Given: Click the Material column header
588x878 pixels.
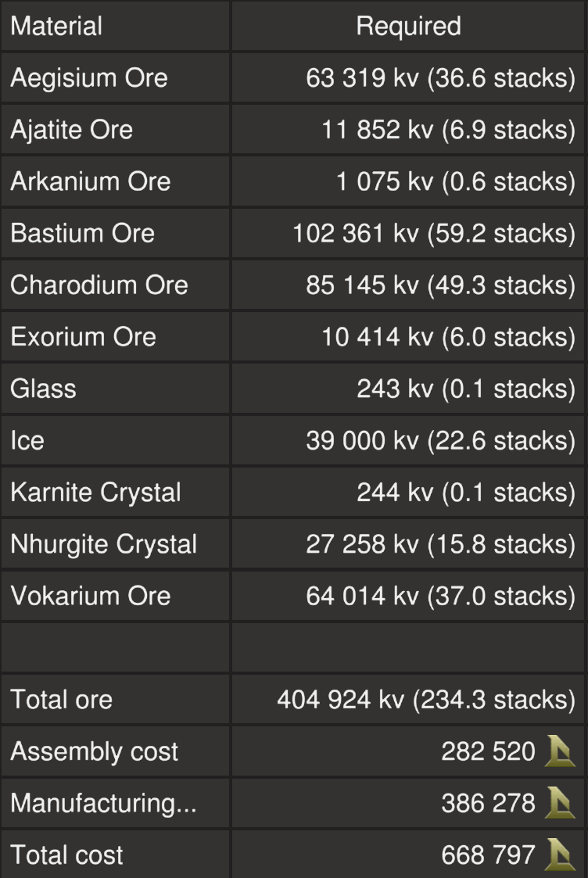Looking at the screenshot, I should tap(56, 26).
